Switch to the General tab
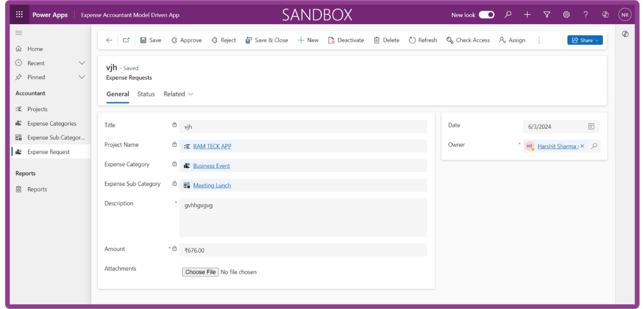This screenshot has width=644, height=309. [x=118, y=94]
